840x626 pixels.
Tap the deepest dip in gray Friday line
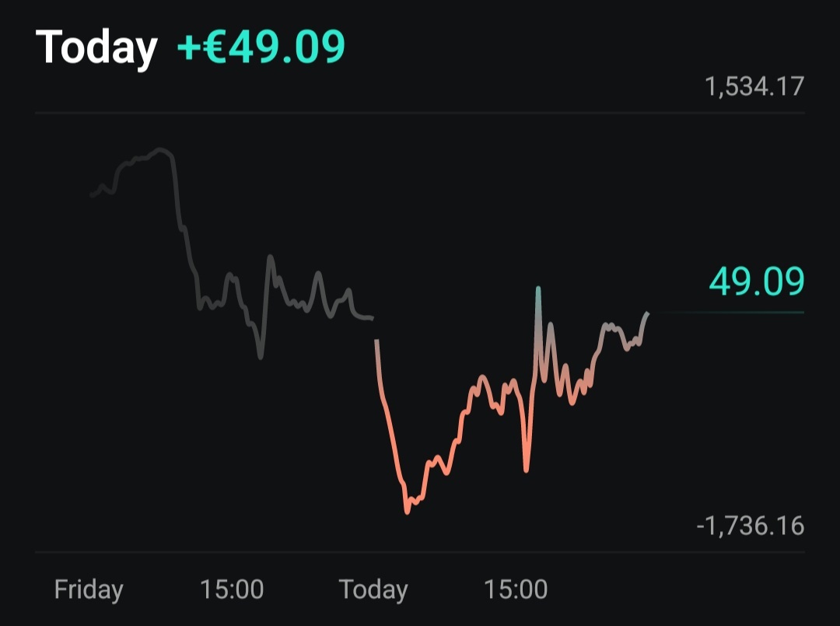point(261,356)
